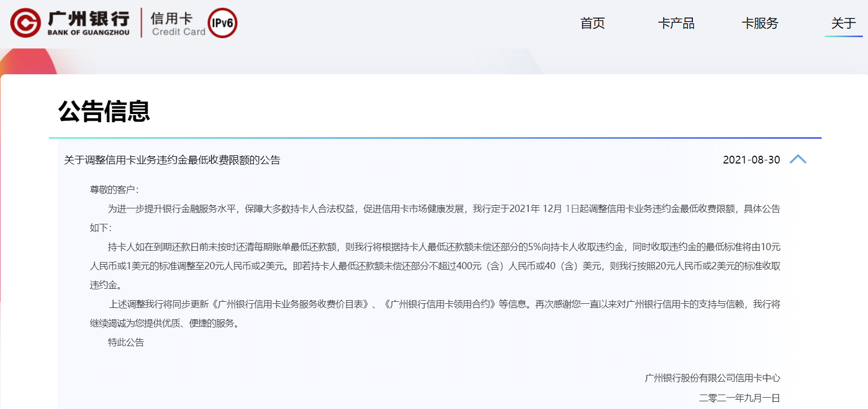Screen dimensions: 868x409
Task: Click the 信用卡 Credit Card label
Action: point(178,24)
